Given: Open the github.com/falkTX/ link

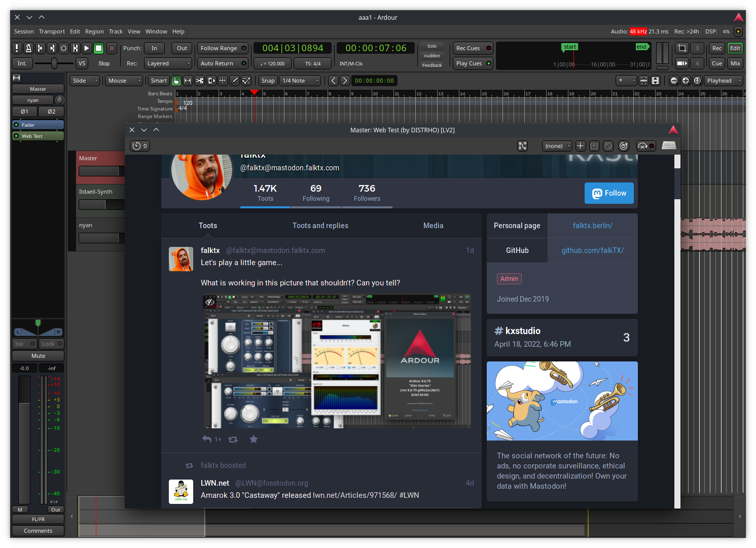Looking at the screenshot, I should click(x=593, y=250).
